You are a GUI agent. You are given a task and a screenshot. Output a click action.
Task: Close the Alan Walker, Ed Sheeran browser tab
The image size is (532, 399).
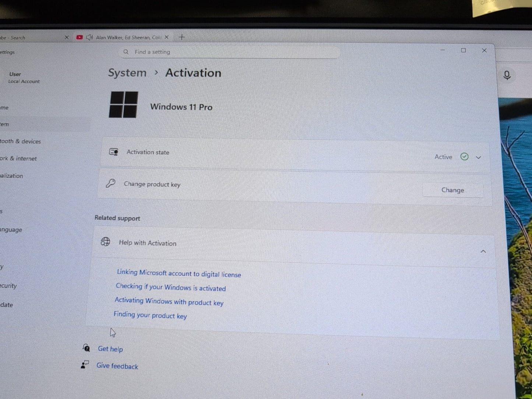(167, 37)
